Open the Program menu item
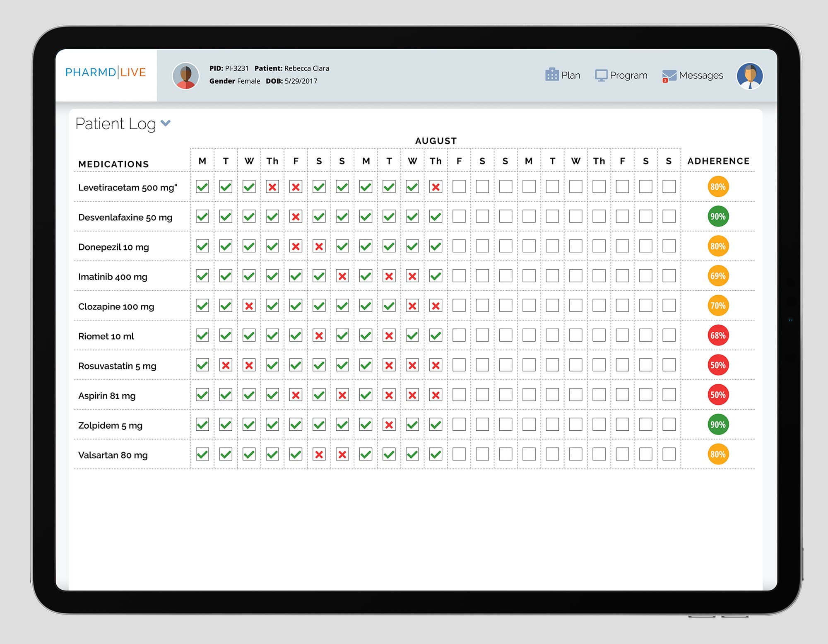Viewport: 828px width, 644px height. (x=628, y=75)
